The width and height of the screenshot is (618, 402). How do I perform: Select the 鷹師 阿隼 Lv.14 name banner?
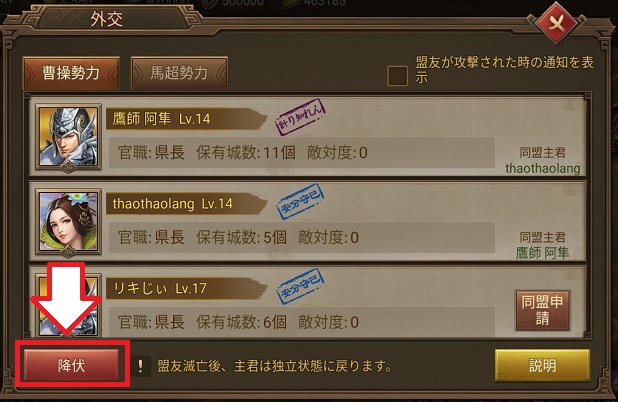(185, 119)
